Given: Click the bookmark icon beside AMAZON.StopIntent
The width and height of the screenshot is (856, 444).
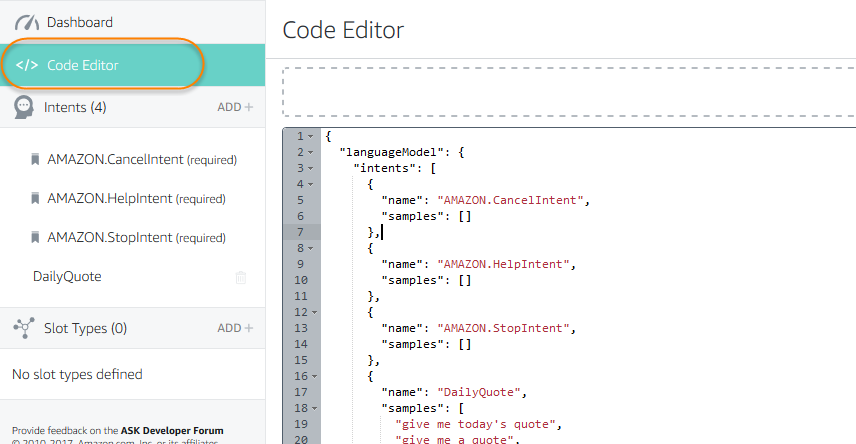Looking at the screenshot, I should (35, 238).
